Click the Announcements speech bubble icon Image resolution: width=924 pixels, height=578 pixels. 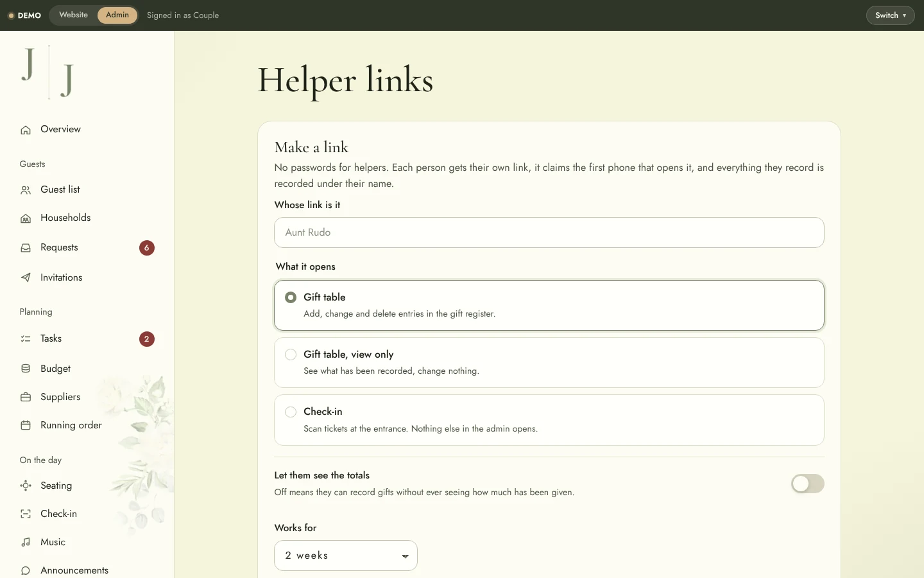[26, 571]
